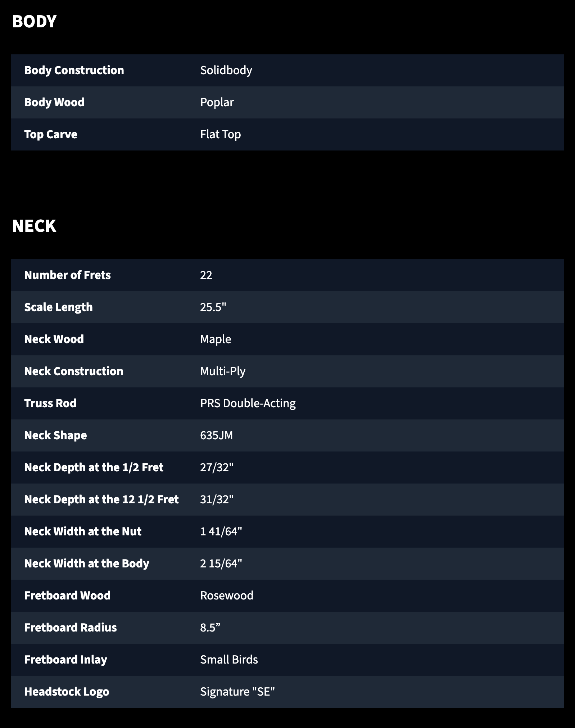Screen dimensions: 575x728
Task: Click the Small Birds inlay value
Action: 229,660
